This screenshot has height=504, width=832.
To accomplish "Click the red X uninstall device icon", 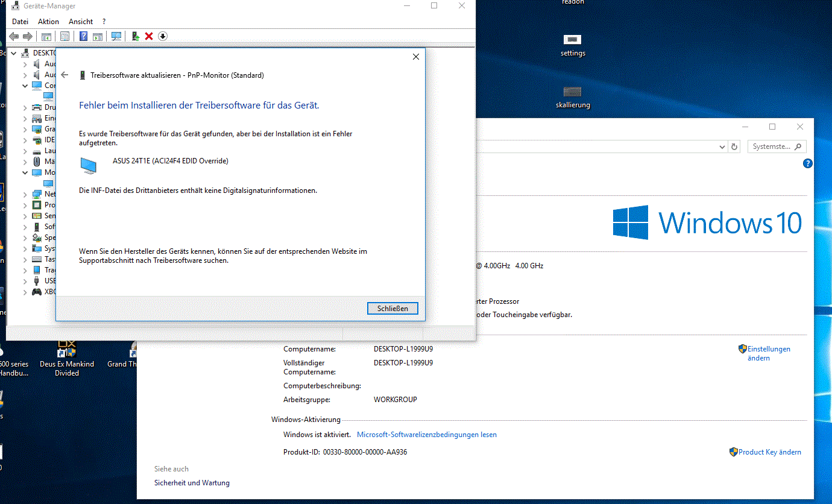I will tap(149, 36).
